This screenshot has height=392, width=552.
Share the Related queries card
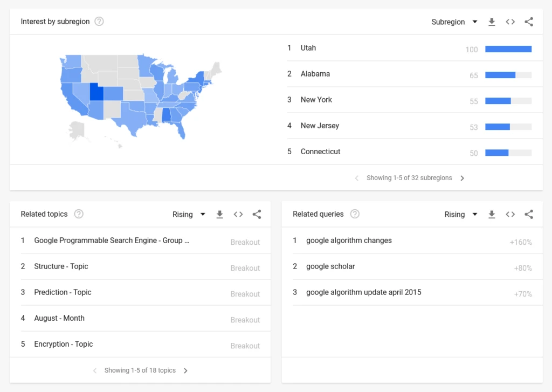point(529,215)
